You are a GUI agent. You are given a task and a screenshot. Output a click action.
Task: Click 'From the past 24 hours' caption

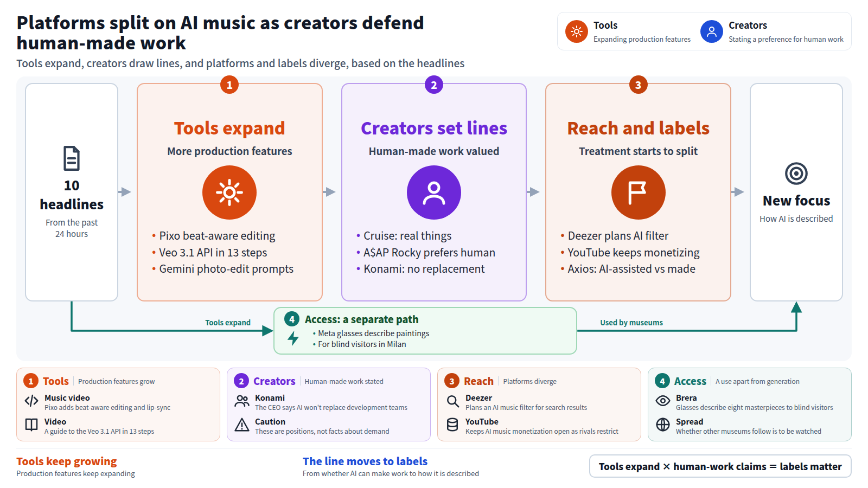pos(72,228)
